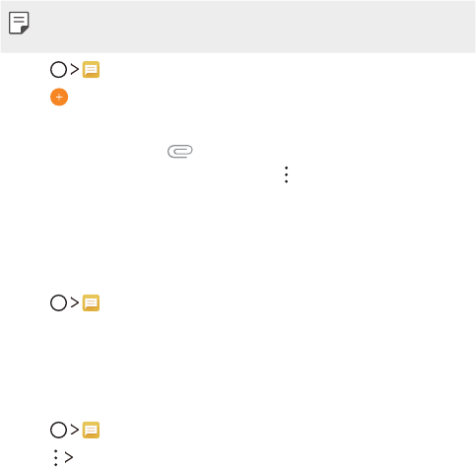Tap the speech bubble lines on the topmost Messaging icon
Image resolution: width=476 pixels, height=467 pixels.
(x=91, y=69)
